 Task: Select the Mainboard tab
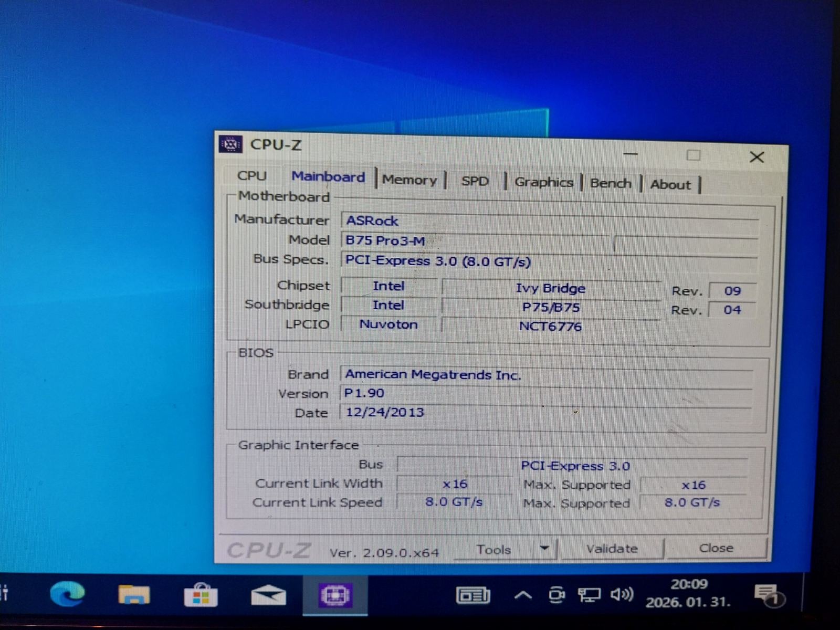click(x=329, y=177)
